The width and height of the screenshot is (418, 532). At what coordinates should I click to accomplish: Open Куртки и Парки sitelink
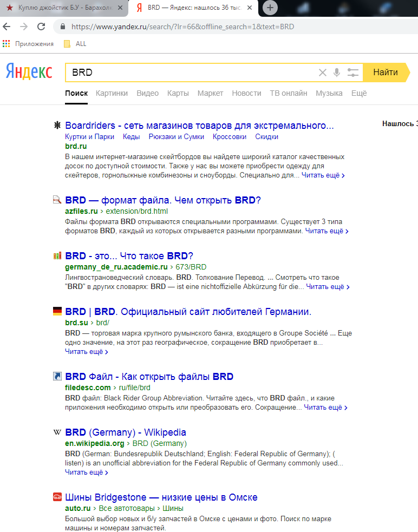89,137
